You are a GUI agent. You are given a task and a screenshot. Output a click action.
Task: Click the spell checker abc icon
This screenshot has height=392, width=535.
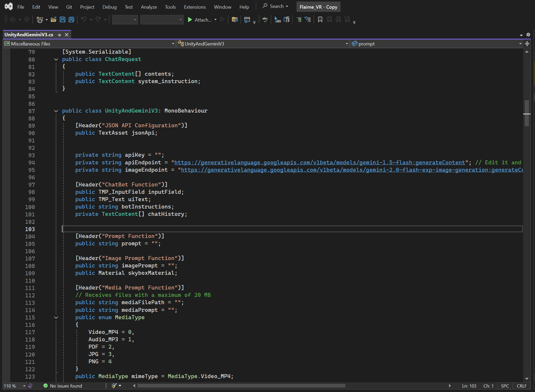[x=265, y=20]
